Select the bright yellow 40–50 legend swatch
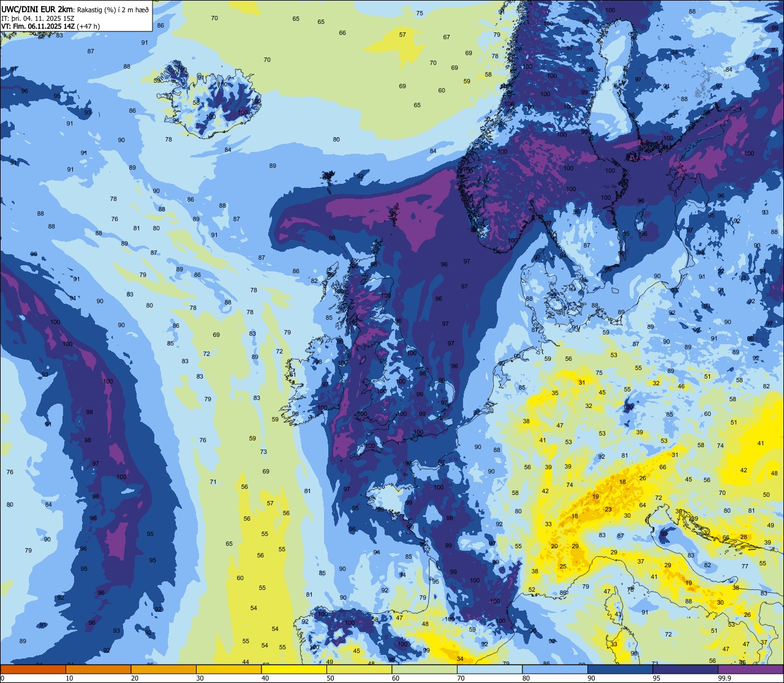 (294, 669)
